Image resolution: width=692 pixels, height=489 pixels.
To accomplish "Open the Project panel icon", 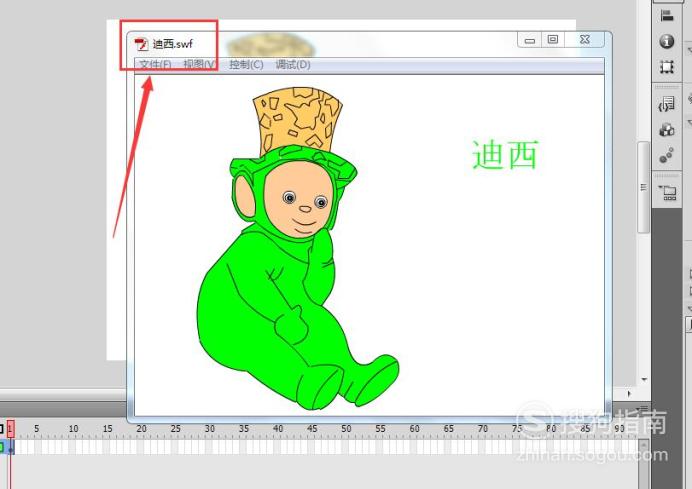I will coord(668,193).
